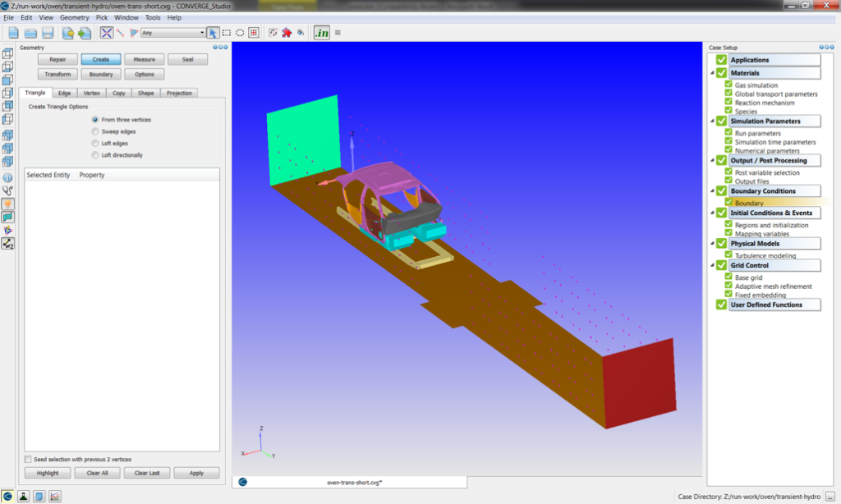Choose the vertex selection triangle icon

pyautogui.click(x=134, y=33)
